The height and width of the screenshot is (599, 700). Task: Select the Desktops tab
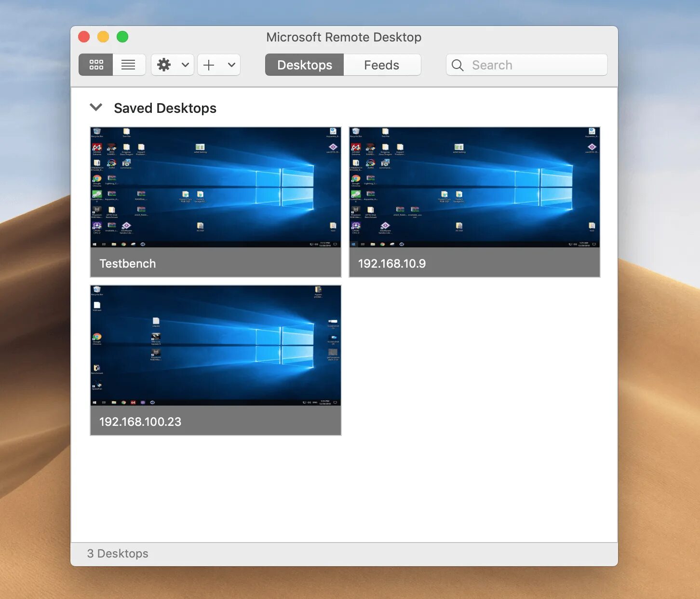point(305,65)
